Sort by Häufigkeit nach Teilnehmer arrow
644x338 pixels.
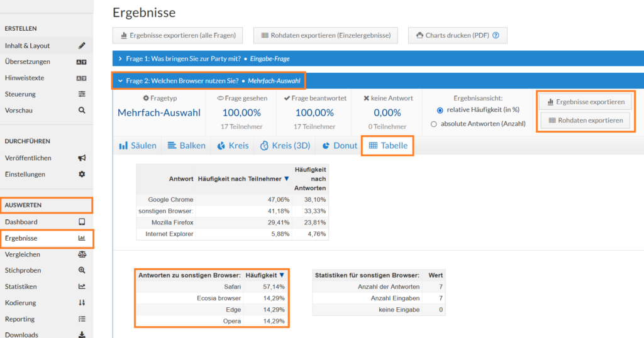click(x=287, y=179)
